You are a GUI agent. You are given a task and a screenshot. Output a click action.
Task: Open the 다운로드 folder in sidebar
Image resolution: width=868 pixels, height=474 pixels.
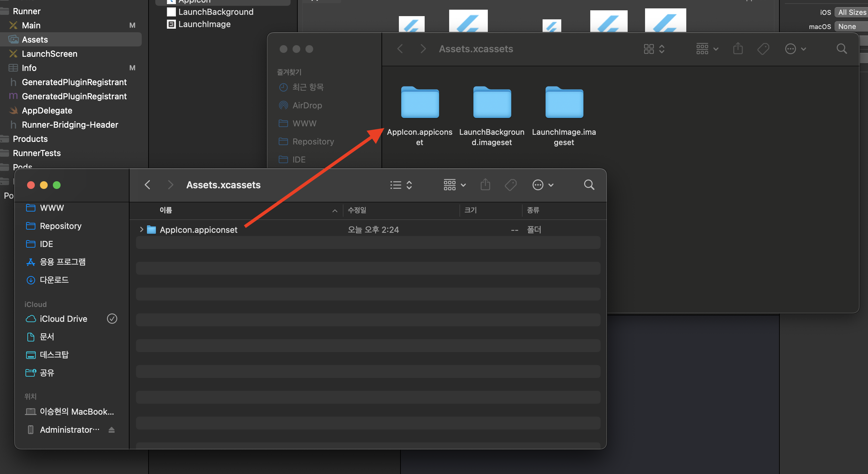[54, 280]
